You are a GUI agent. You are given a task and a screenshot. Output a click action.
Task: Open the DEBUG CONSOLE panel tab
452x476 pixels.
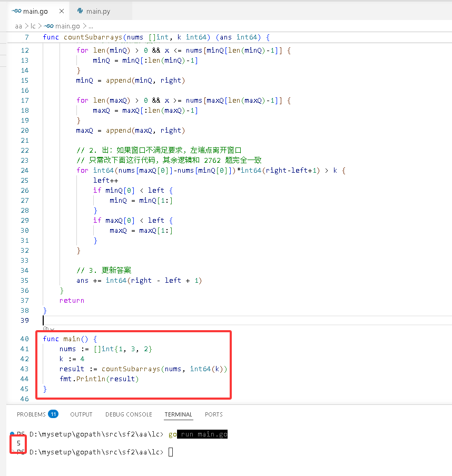[129, 414]
